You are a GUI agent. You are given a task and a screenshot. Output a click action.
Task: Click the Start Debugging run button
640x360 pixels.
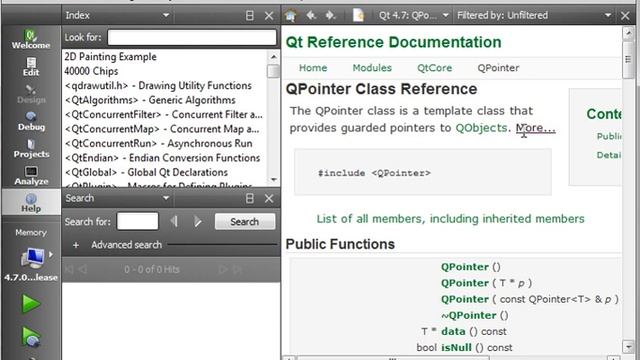click(x=31, y=337)
